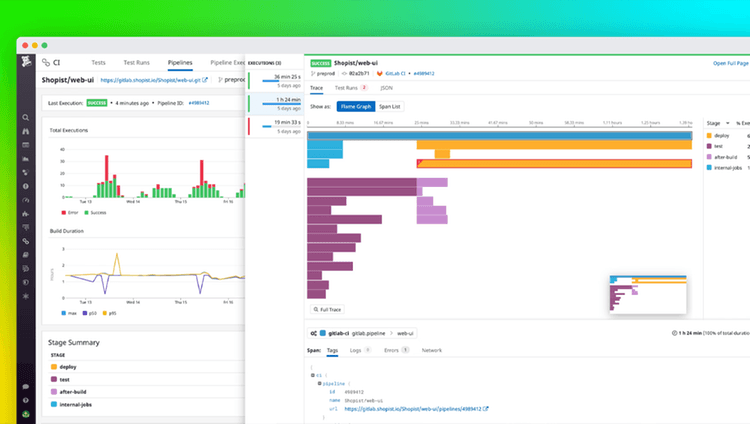The width and height of the screenshot is (750, 424).
Task: Click the commit icon beside 02a2b71
Action: pyautogui.click(x=344, y=73)
